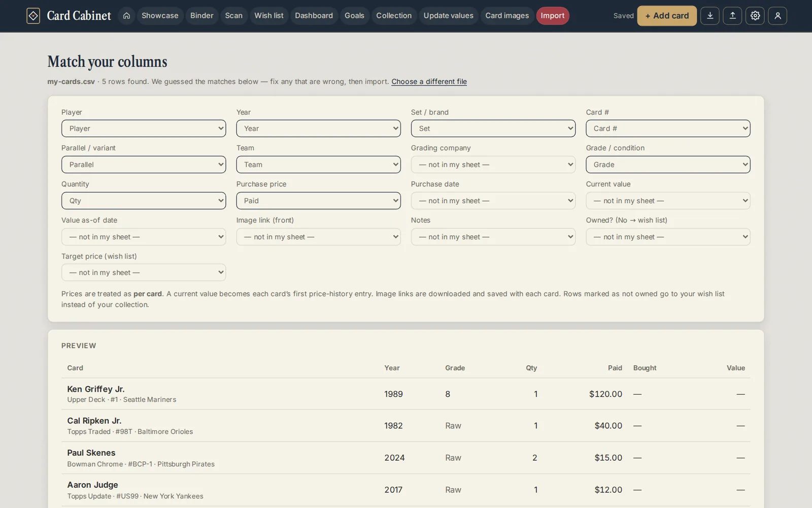Open the Purchase price dropdown
The height and width of the screenshot is (508, 812).
318,201
